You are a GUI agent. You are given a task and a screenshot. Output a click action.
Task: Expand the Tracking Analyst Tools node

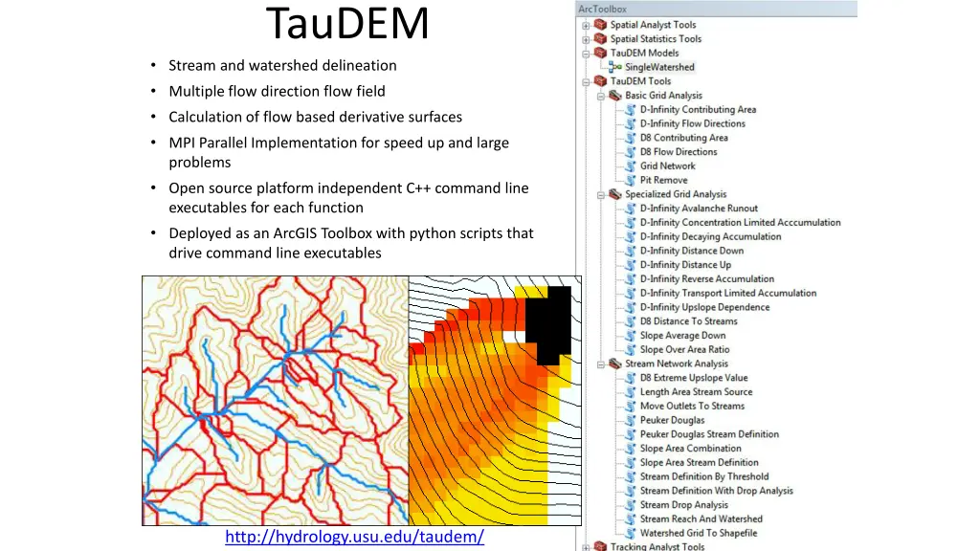[x=586, y=548]
